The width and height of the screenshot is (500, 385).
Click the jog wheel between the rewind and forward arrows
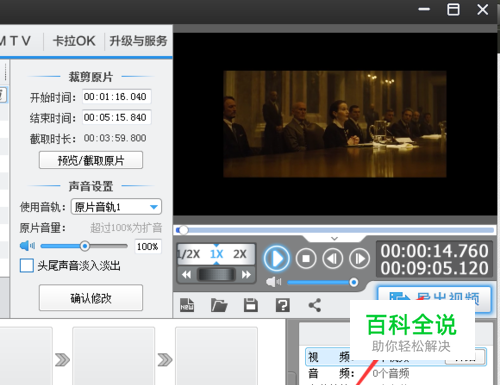pyautogui.click(x=216, y=275)
